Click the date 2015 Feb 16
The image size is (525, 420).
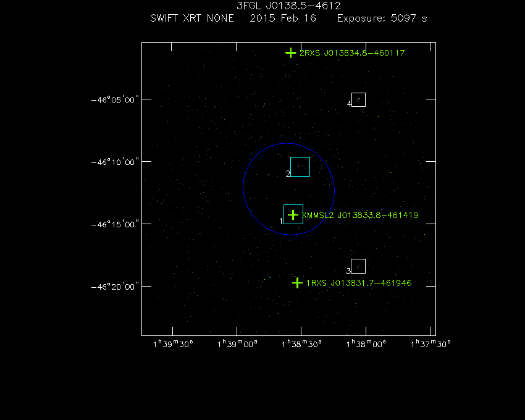tap(283, 18)
